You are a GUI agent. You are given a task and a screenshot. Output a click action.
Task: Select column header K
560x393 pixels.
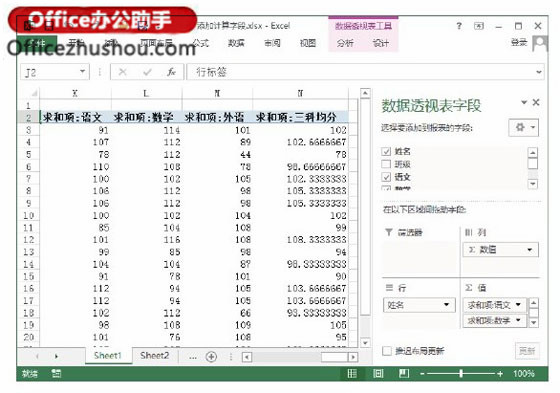click(75, 94)
